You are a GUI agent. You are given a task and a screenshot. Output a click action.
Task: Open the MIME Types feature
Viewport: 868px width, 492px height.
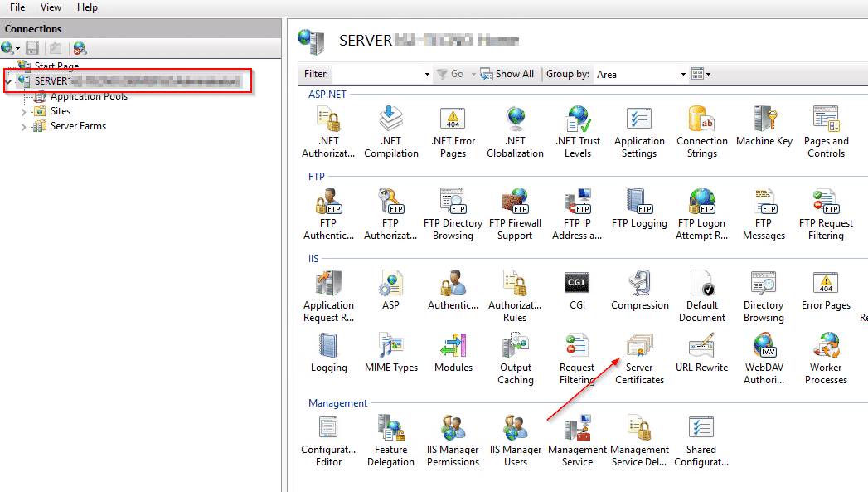pyautogui.click(x=390, y=353)
